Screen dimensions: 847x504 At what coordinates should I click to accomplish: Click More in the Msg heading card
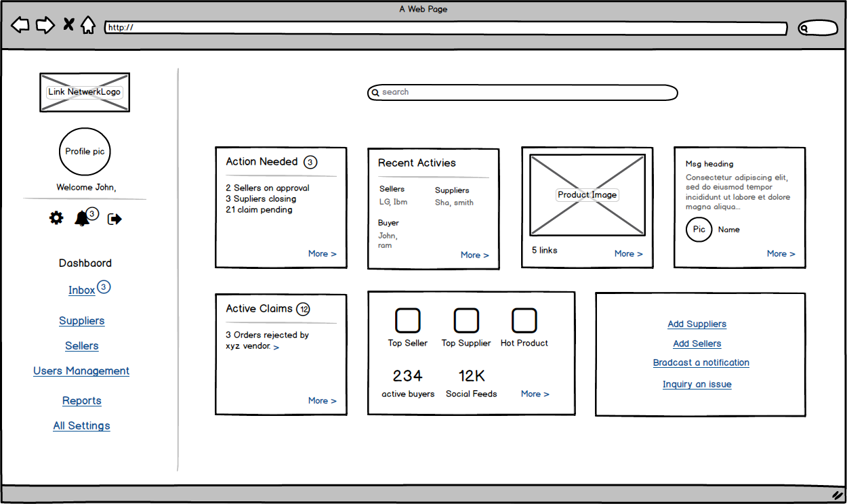pos(781,253)
